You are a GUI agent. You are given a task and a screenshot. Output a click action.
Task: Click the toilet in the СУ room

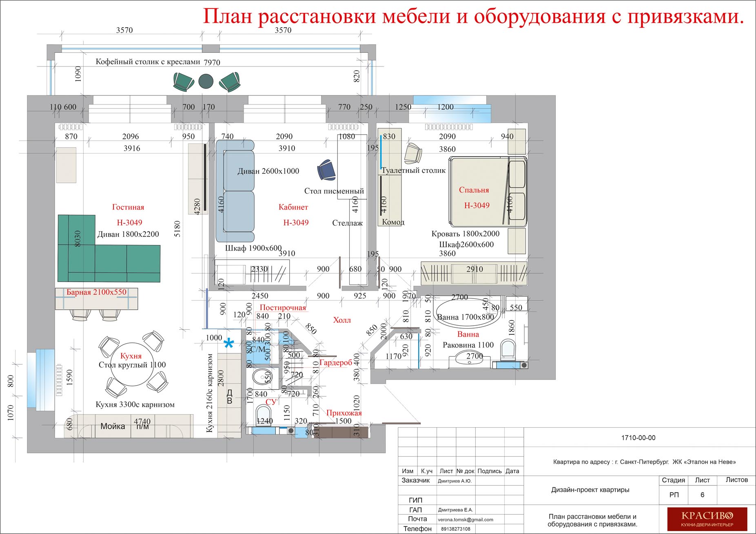click(x=261, y=414)
